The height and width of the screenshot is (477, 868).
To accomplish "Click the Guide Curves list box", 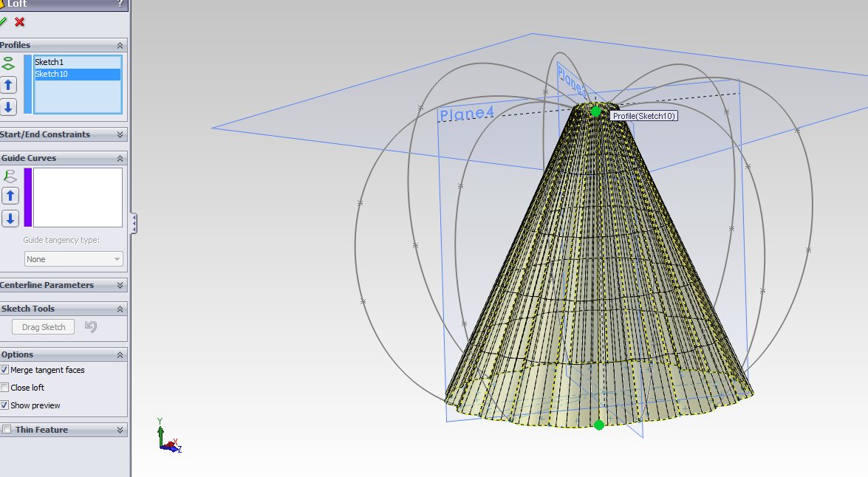I will [x=78, y=198].
